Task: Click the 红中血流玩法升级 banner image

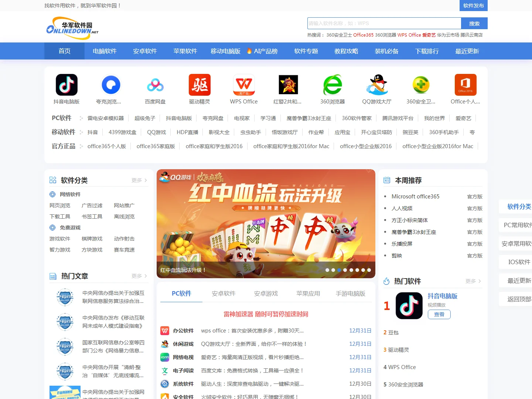Action: [266, 224]
